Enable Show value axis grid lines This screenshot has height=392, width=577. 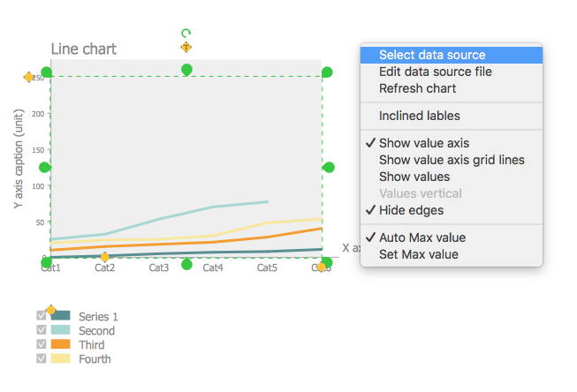tap(452, 160)
